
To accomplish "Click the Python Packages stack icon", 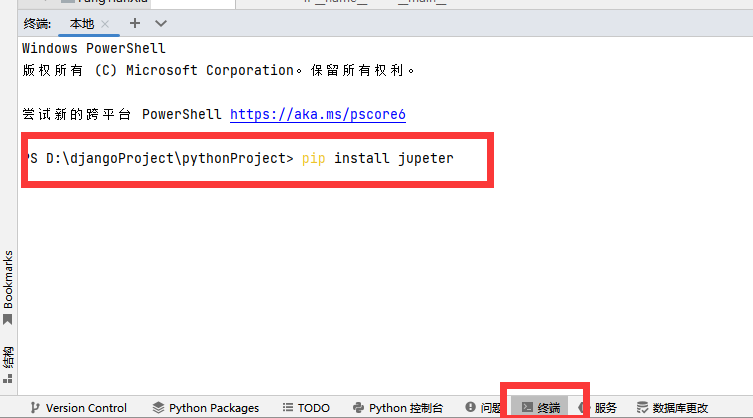I will (158, 408).
